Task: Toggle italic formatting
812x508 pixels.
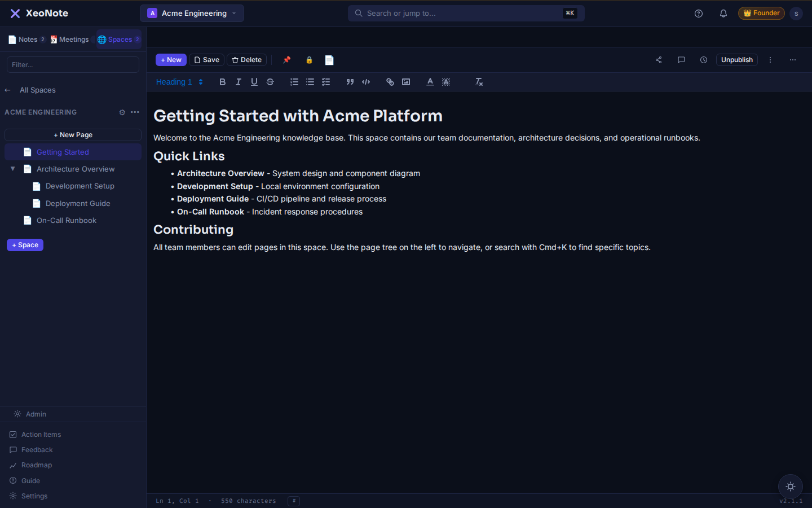Action: tap(239, 82)
